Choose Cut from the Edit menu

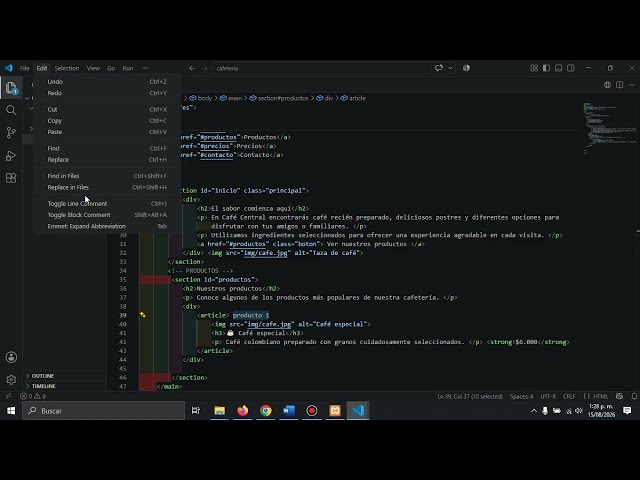(107, 109)
